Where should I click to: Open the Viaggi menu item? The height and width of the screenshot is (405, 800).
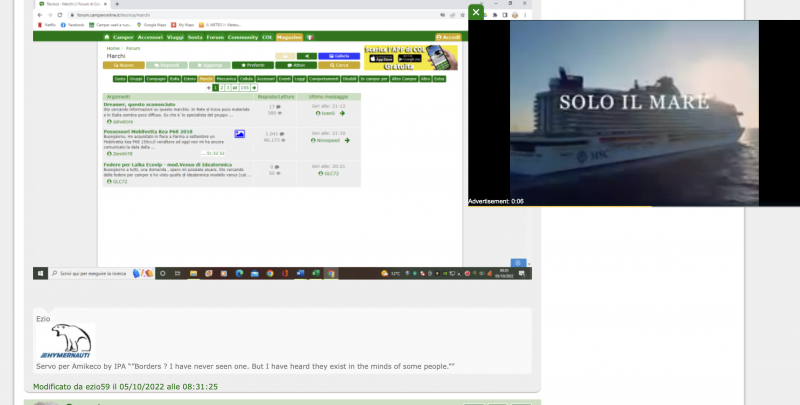click(173, 37)
